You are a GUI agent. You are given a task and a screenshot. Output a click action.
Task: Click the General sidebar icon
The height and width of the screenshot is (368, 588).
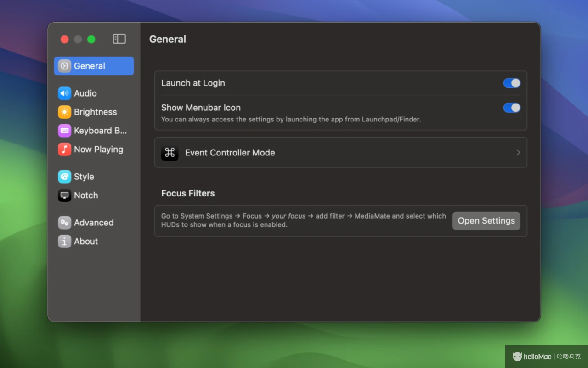(x=64, y=66)
